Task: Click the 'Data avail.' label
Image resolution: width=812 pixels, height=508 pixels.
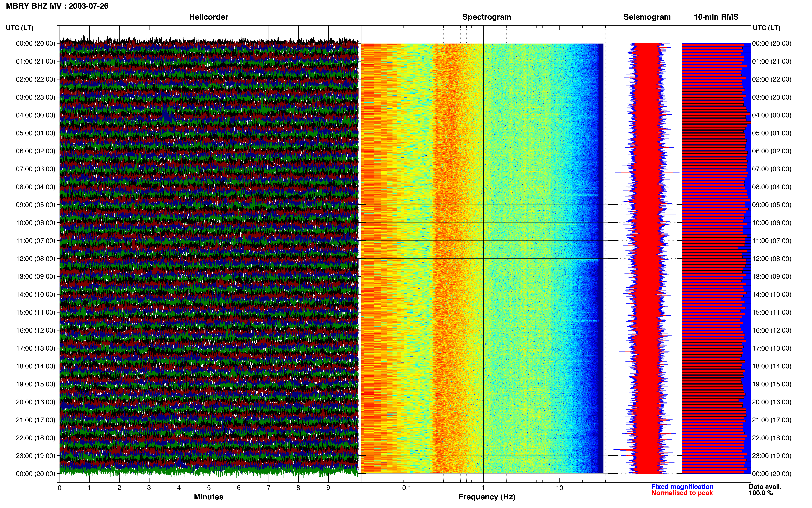Action: [765, 486]
